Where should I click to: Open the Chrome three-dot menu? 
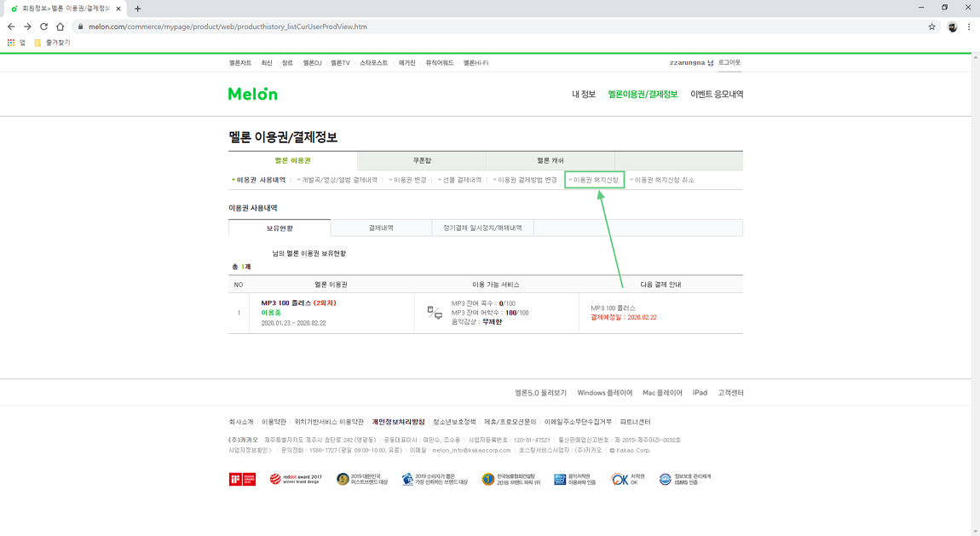[969, 27]
